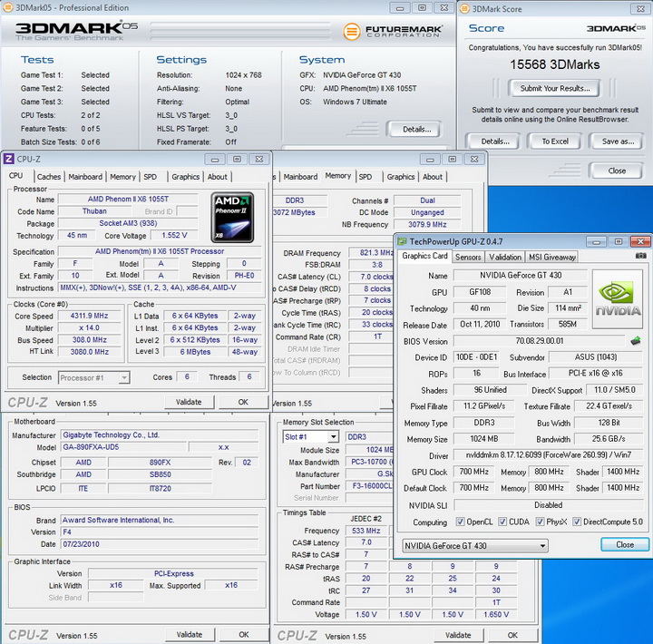Screen dimensions: 653x644
Task: Open the Slot #1 memory slot dropdown
Action: [310, 437]
